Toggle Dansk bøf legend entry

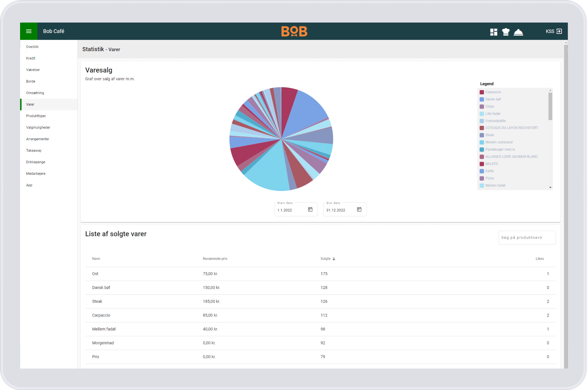[x=493, y=99]
